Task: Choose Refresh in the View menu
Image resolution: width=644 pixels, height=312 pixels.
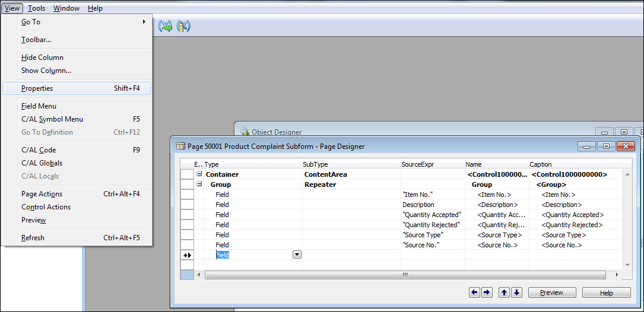Action: 77,238
